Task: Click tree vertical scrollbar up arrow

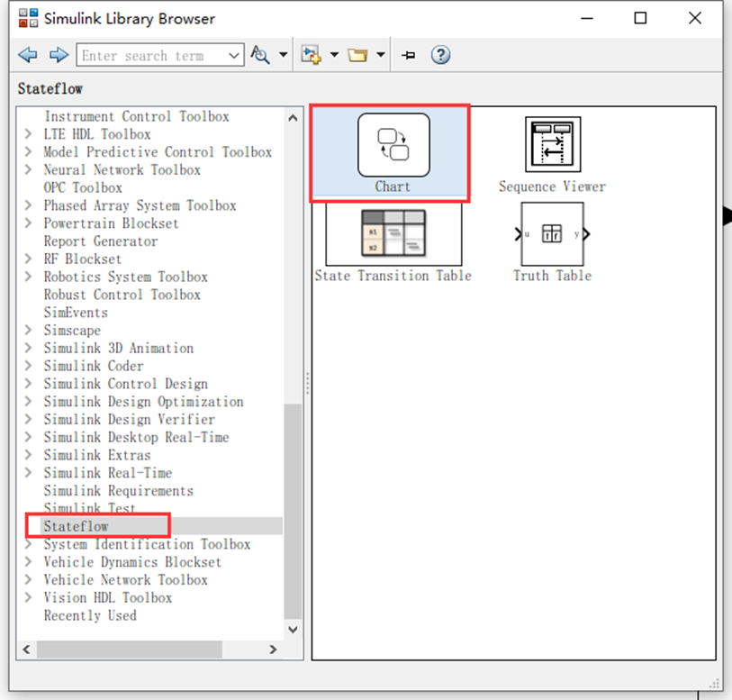Action: coord(293,118)
